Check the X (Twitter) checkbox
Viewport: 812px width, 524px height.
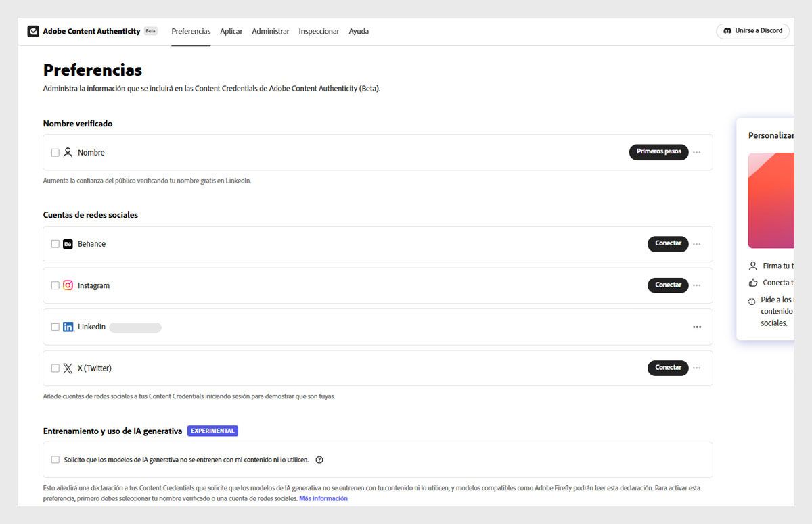tap(55, 368)
